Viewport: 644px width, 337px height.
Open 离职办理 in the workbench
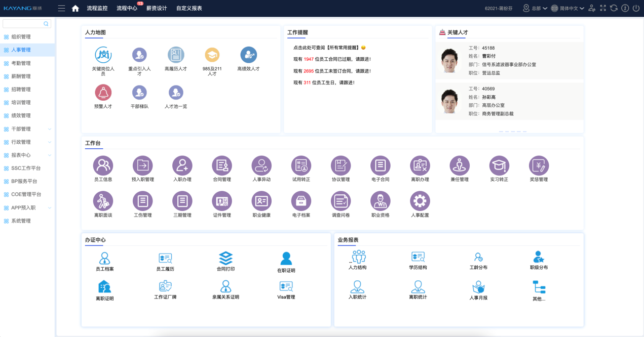[420, 165]
